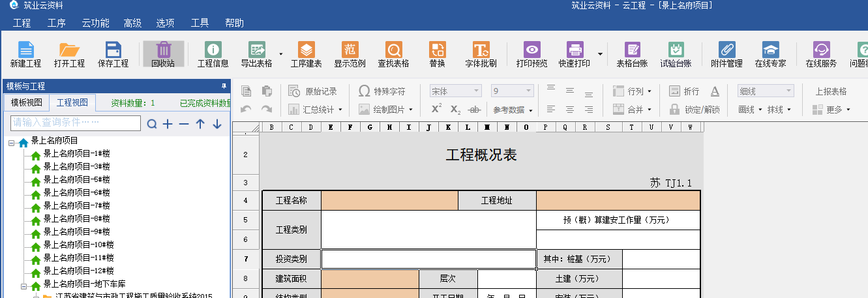This screenshot has height=298, width=868.
Task: Click the 新建工程 new project icon
Action: click(25, 55)
